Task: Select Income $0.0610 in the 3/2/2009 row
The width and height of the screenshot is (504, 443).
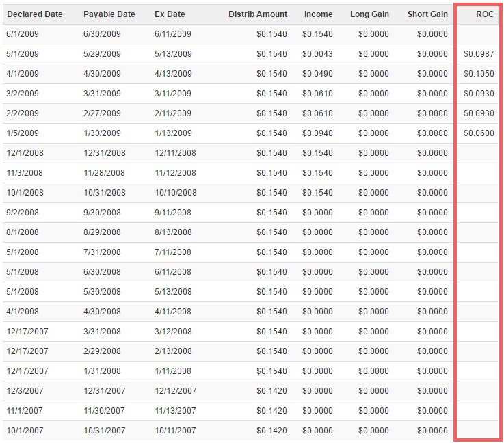Action: (317, 94)
